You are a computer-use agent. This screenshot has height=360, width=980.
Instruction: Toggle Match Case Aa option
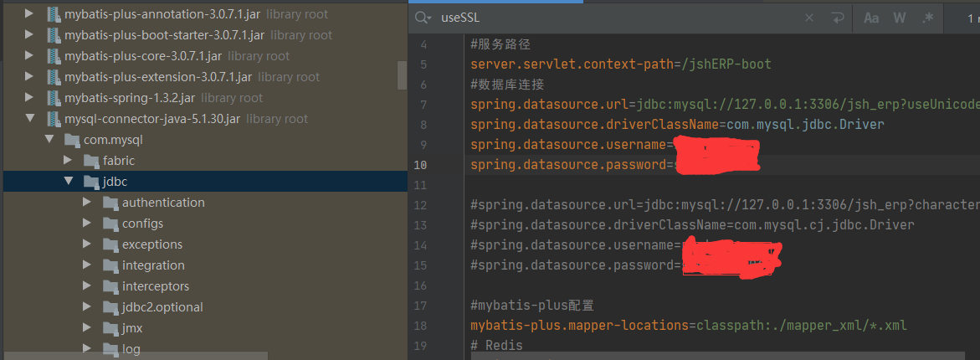tap(871, 18)
